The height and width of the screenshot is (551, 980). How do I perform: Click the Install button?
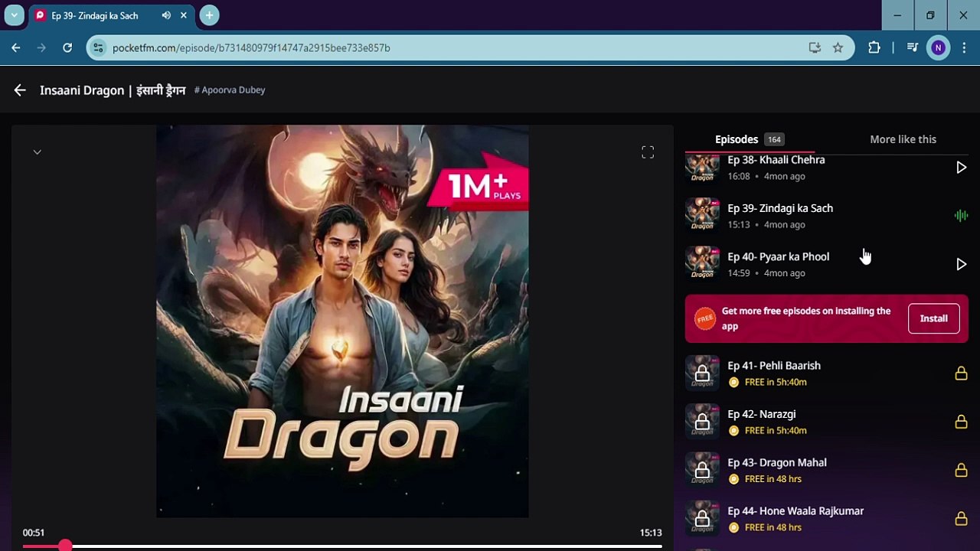tap(933, 318)
